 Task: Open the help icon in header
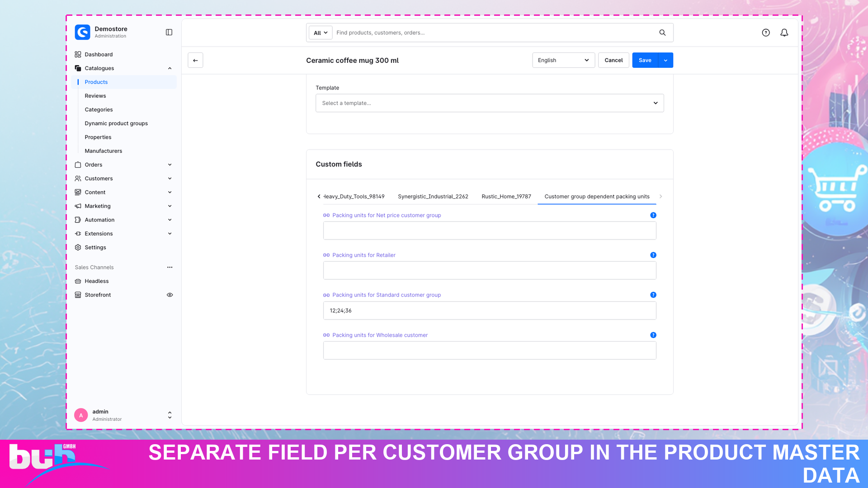point(766,33)
